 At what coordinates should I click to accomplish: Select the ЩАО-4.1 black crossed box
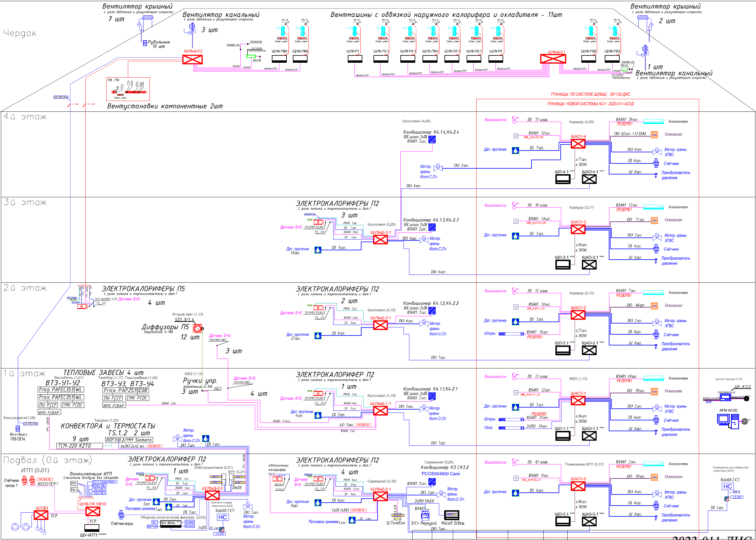(x=589, y=179)
